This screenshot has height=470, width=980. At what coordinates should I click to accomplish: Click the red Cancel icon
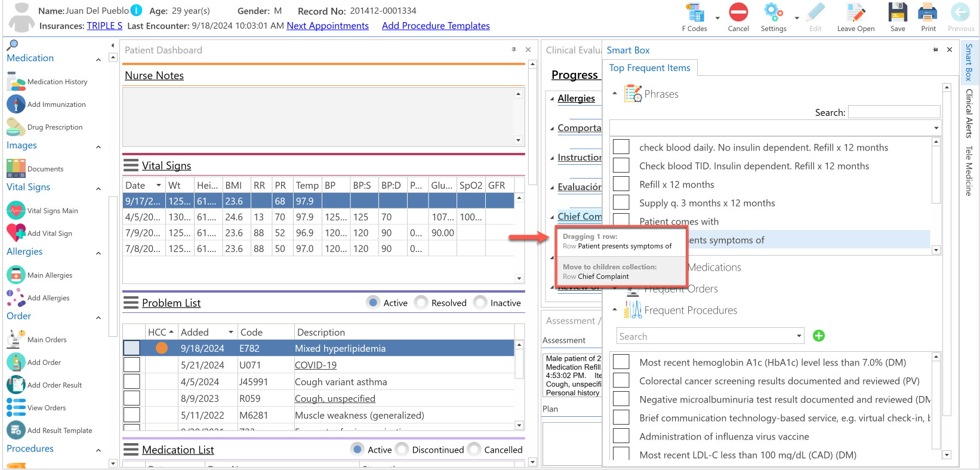[738, 13]
